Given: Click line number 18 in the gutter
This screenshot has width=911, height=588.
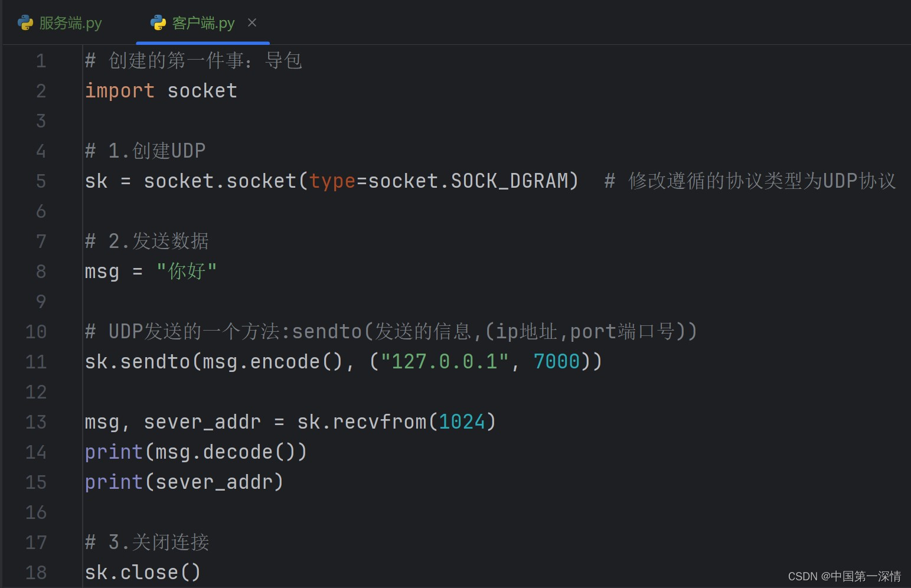Looking at the screenshot, I should 35,571.
